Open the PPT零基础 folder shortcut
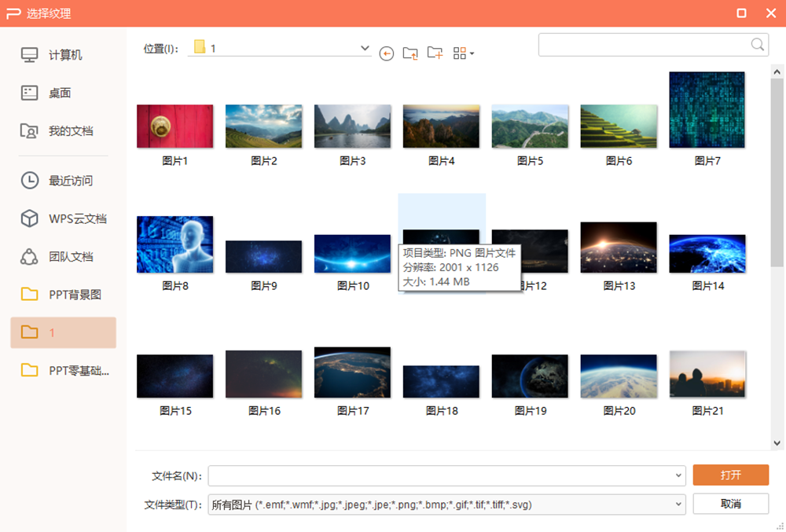Screen dimensions: 786x532 [x=63, y=370]
